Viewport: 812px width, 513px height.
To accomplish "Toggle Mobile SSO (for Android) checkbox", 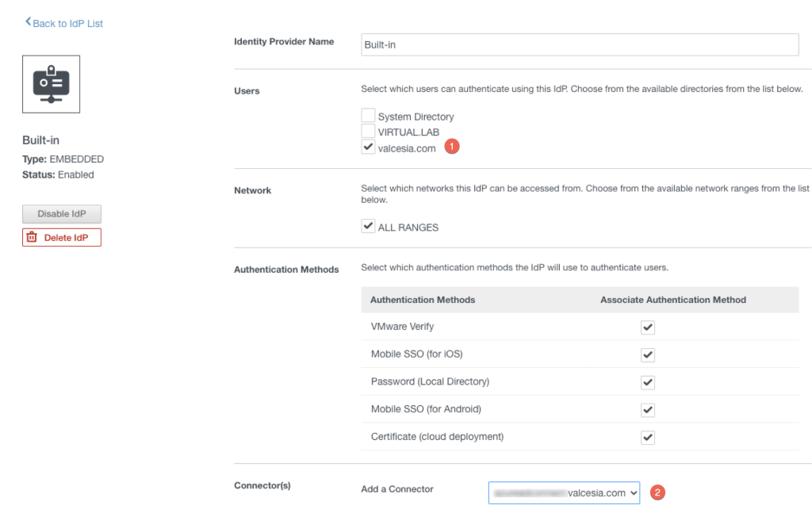I will pos(648,410).
